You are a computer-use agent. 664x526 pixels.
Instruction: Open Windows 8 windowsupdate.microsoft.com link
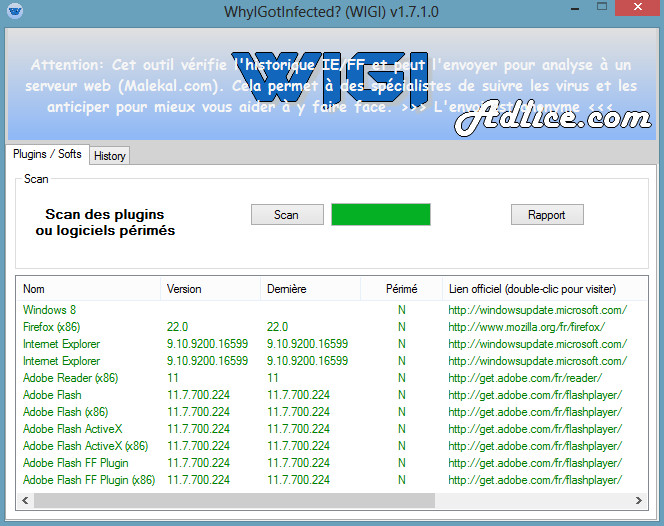click(x=537, y=310)
